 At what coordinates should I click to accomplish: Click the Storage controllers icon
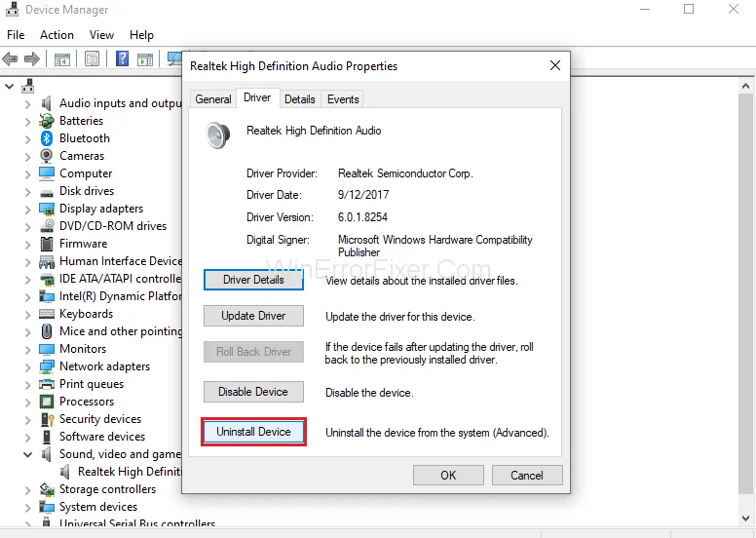47,489
